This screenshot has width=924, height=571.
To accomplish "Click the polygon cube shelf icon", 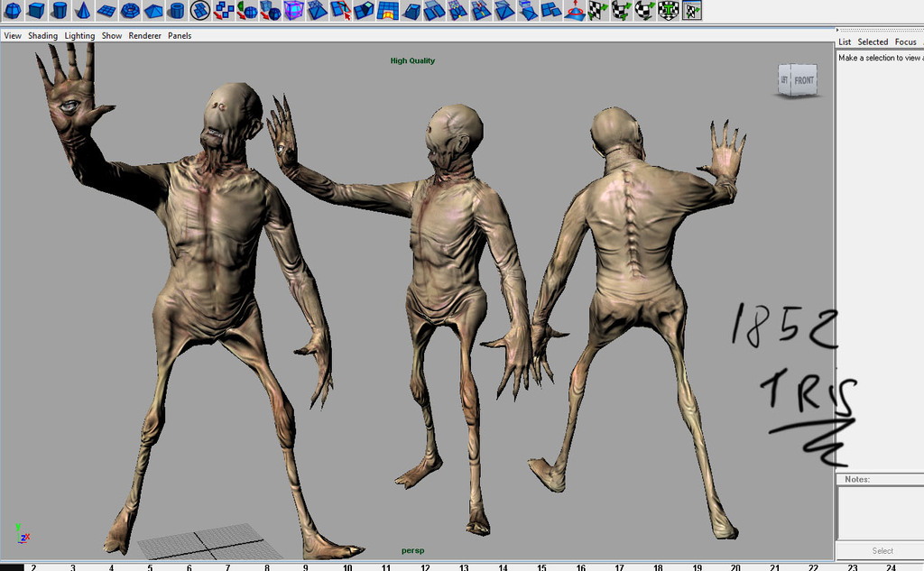I will pos(36,11).
